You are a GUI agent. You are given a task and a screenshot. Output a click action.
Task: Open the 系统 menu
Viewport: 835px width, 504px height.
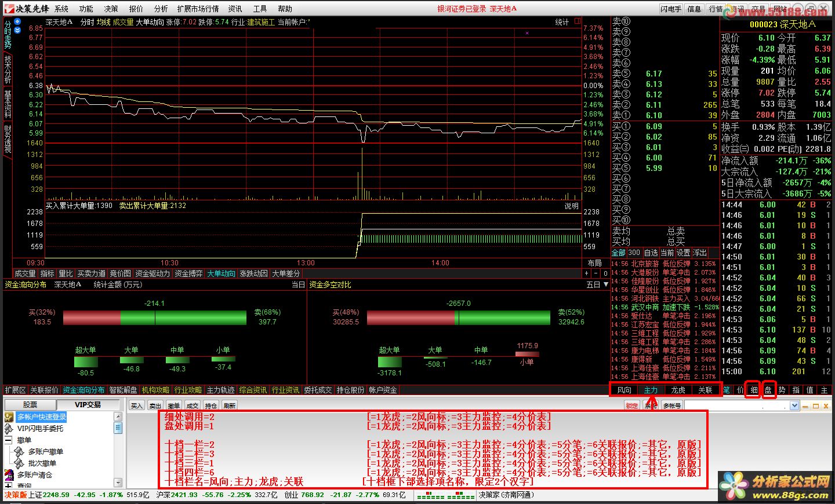pos(61,9)
